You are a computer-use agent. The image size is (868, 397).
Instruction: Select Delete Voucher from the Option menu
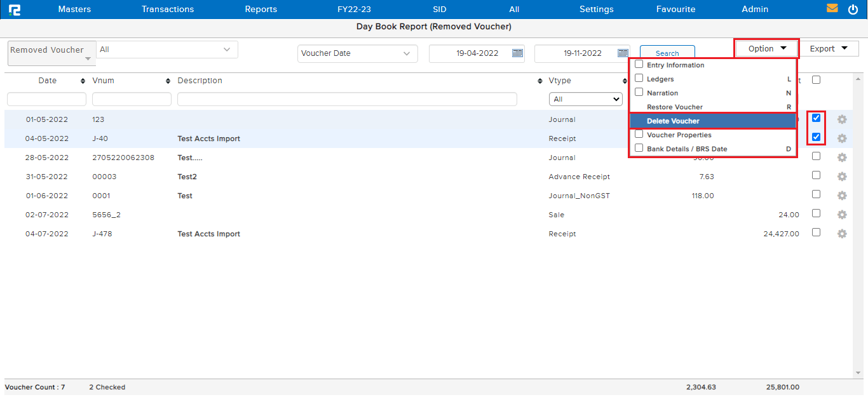712,121
